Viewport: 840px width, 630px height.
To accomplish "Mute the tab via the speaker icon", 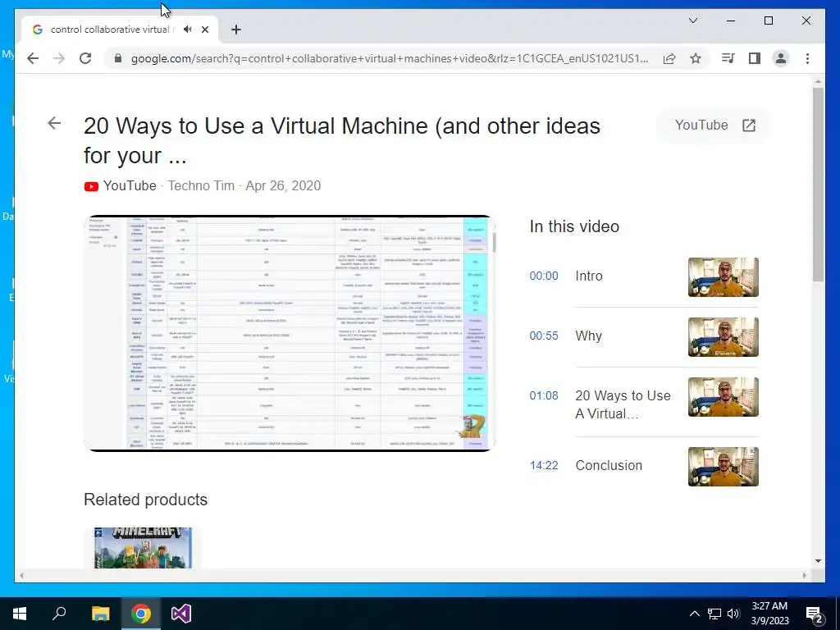I will click(x=188, y=30).
